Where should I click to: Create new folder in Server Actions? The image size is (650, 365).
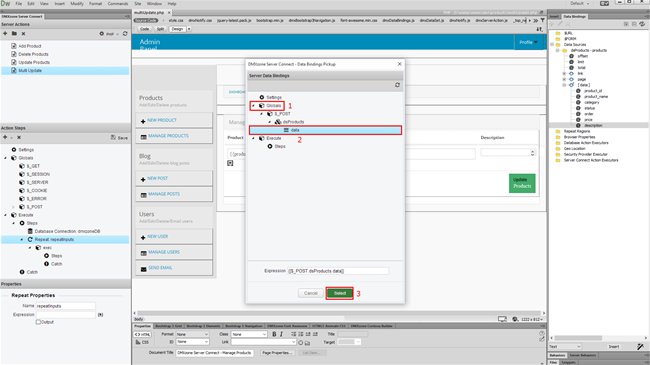(x=14, y=34)
